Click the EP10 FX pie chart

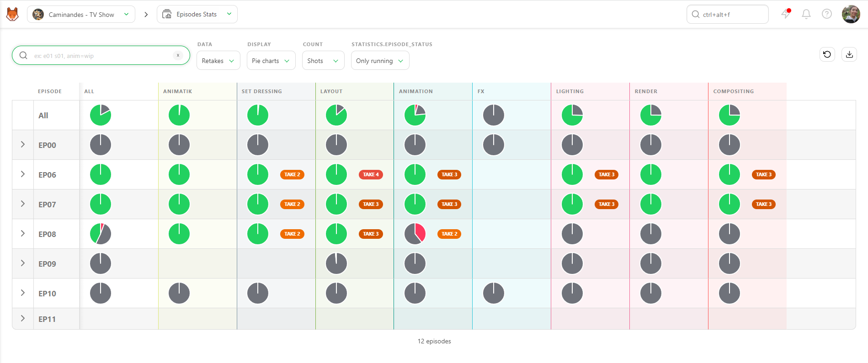(x=494, y=293)
